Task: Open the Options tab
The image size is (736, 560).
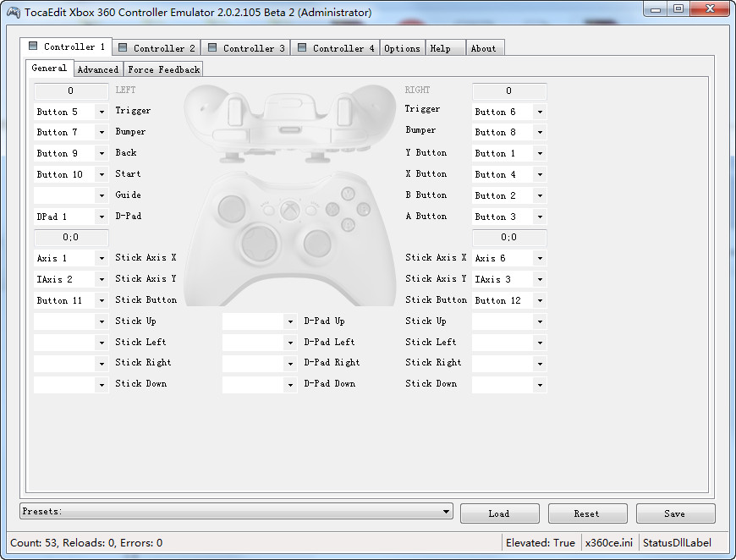Action: tap(403, 48)
